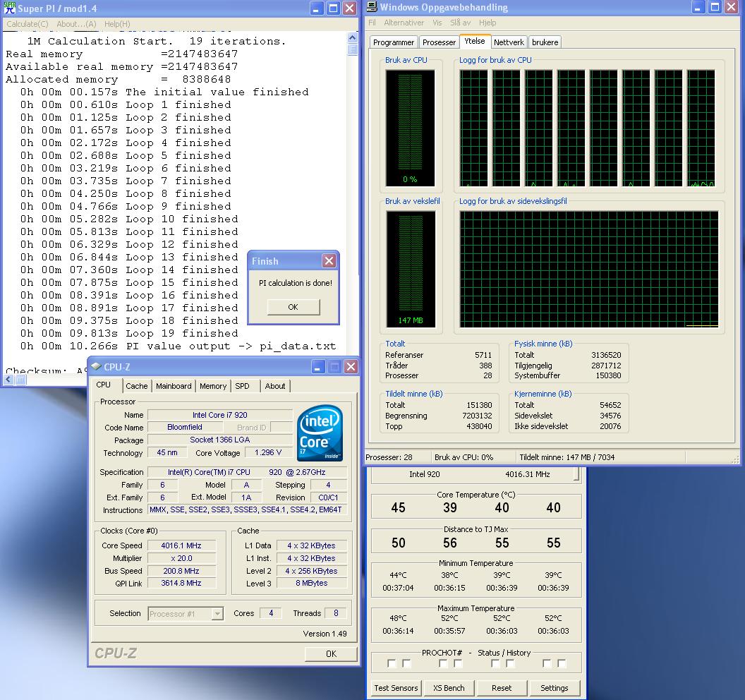Image resolution: width=745 pixels, height=700 pixels.
Task: Click the Package value Socket 1366 LGA
Action: 220,440
